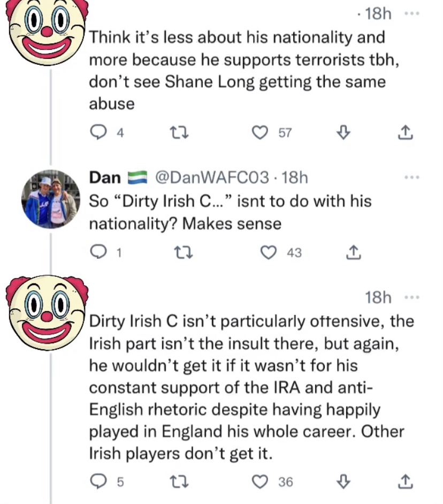Click Dan's display name
The width and height of the screenshot is (443, 504).
[x=105, y=177]
